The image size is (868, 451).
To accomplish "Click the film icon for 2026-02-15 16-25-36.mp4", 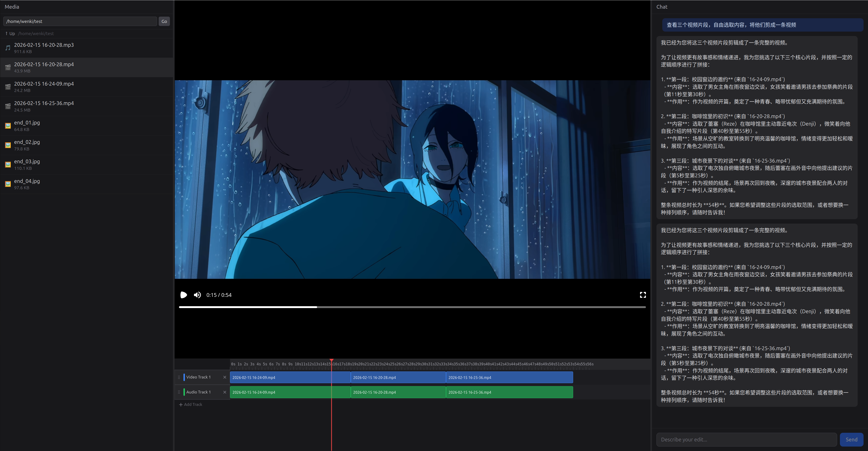I will coord(7,106).
